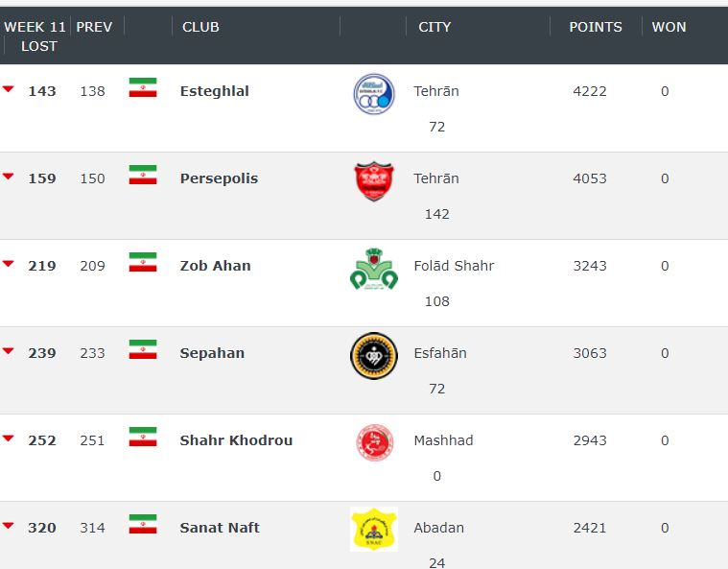This screenshot has height=569, width=728.
Task: Click the Persepolis club crest logo
Action: tap(373, 180)
